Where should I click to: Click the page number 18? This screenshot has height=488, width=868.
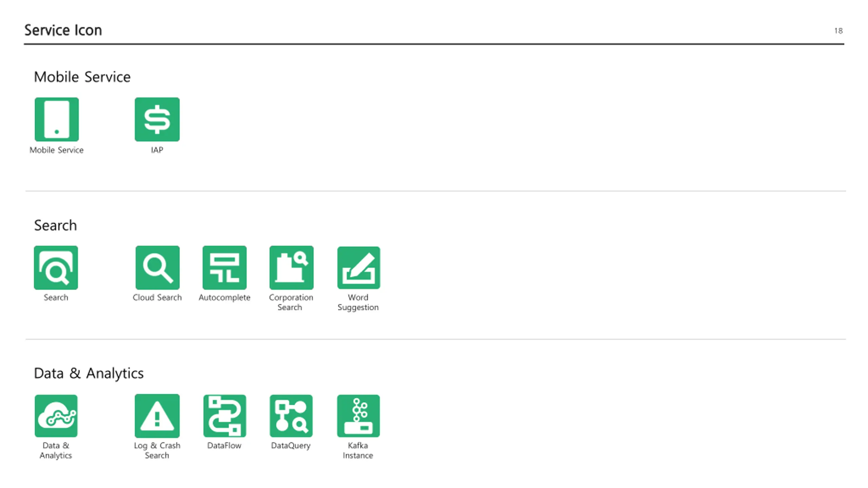pos(839,31)
